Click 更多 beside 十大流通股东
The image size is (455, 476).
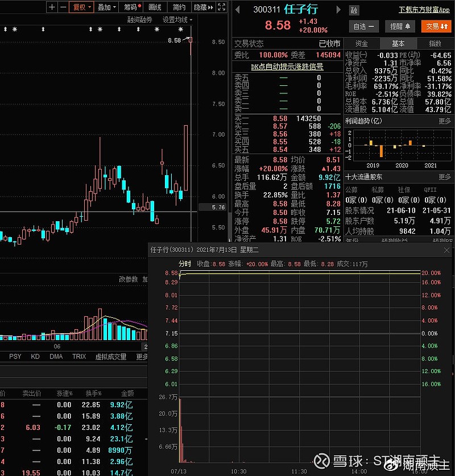point(445,177)
